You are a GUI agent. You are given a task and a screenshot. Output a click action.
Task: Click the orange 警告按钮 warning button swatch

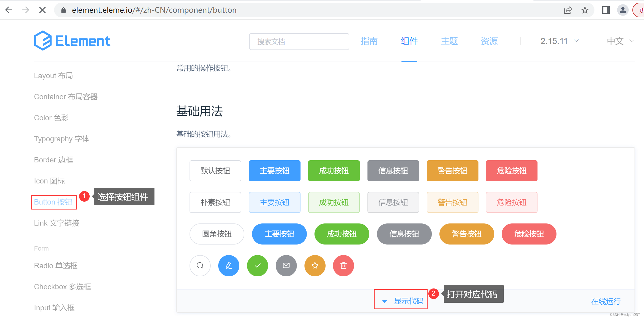[x=452, y=170]
